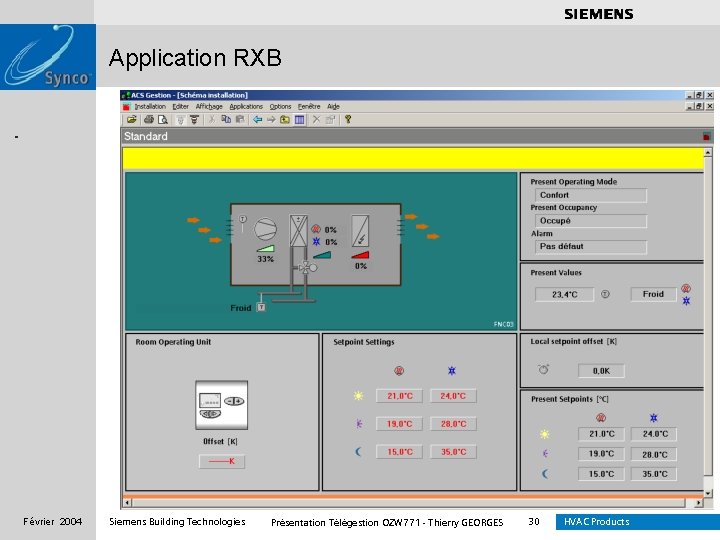Click the greyed read-values toolbar icon
The height and width of the screenshot is (540, 720).
180,120
